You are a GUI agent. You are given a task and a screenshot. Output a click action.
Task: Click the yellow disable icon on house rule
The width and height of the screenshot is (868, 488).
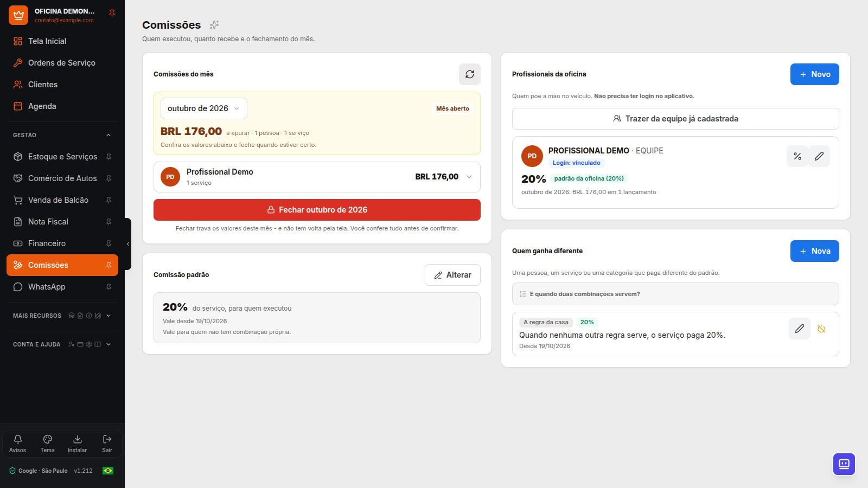coord(821,329)
